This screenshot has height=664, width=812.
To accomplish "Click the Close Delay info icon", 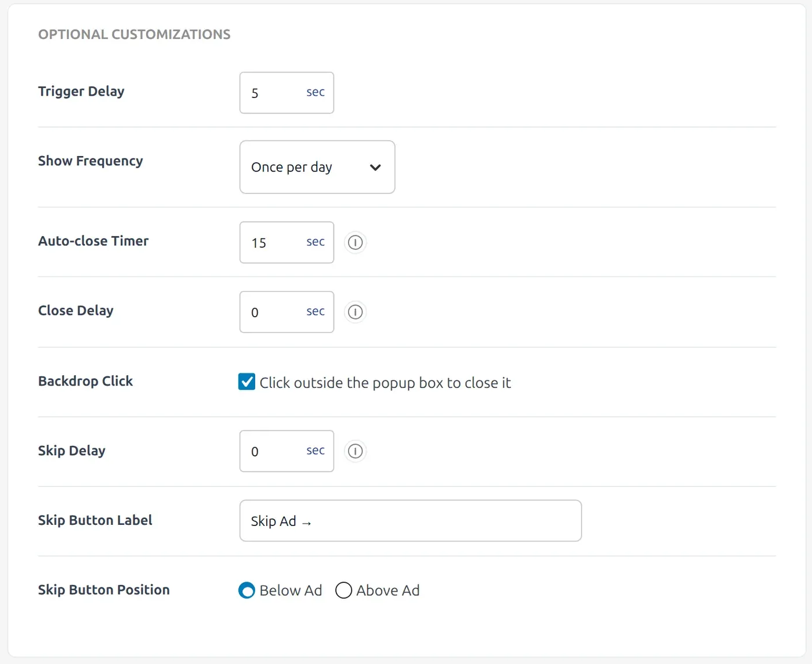I will pyautogui.click(x=356, y=312).
